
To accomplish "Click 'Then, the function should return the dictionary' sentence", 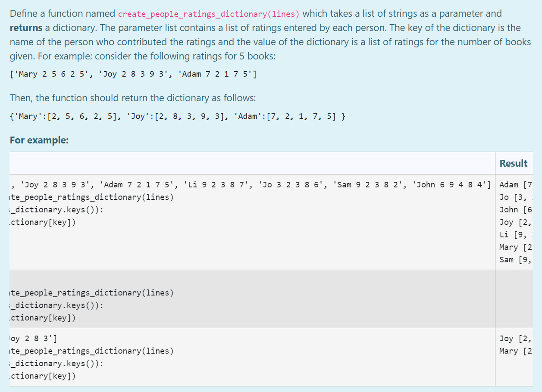I will point(133,98).
